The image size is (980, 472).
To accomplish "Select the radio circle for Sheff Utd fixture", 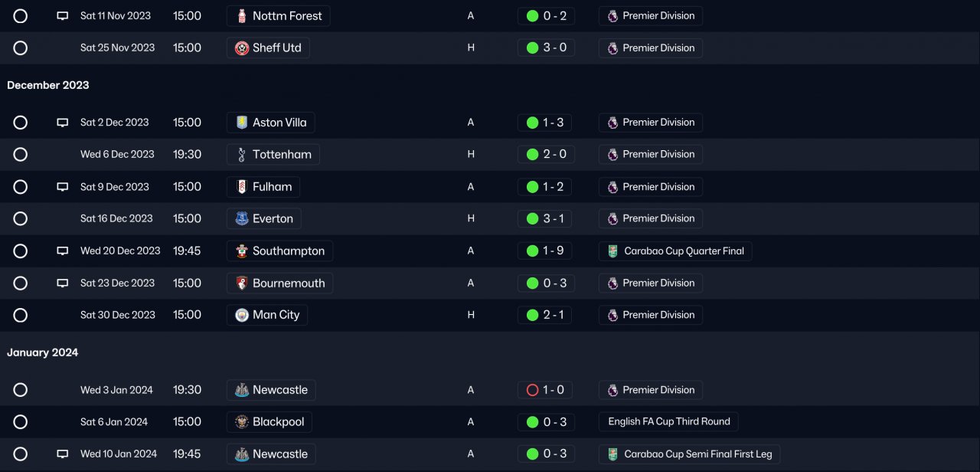I will (21, 48).
